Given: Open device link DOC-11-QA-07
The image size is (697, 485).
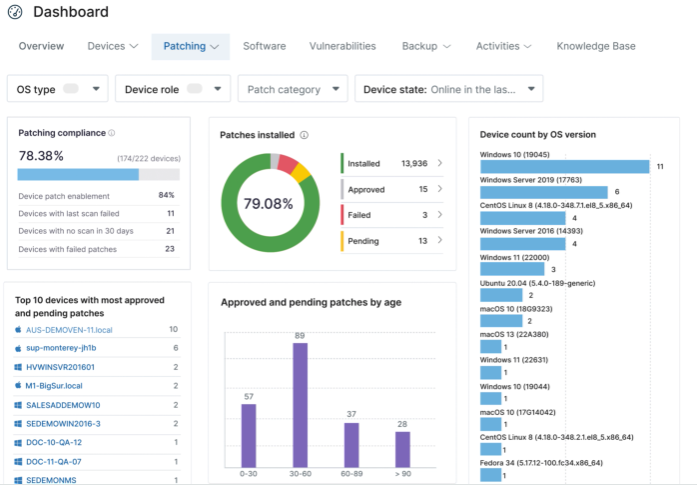Looking at the screenshot, I should [x=54, y=462].
